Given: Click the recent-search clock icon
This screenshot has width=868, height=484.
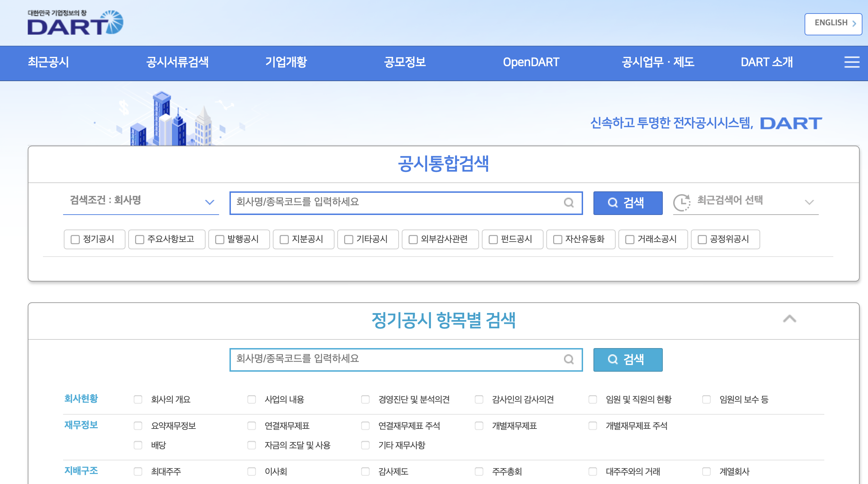Looking at the screenshot, I should point(682,202).
